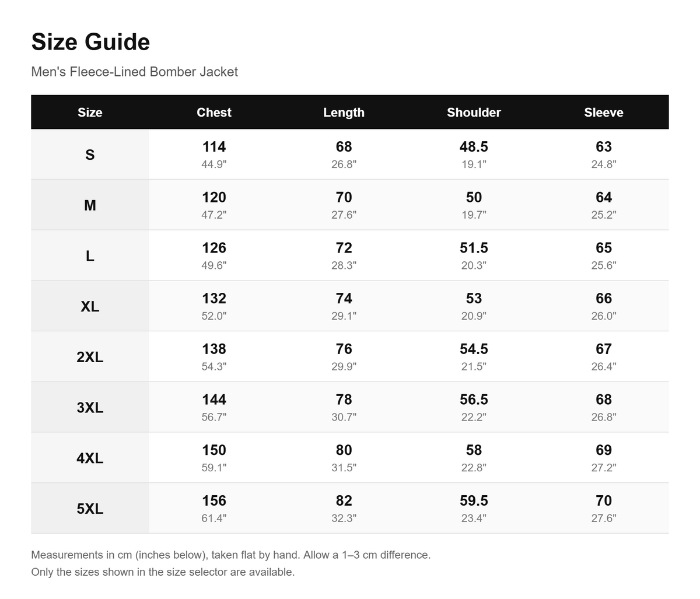Select the M size row label
This screenshot has height=599, width=700.
click(90, 205)
